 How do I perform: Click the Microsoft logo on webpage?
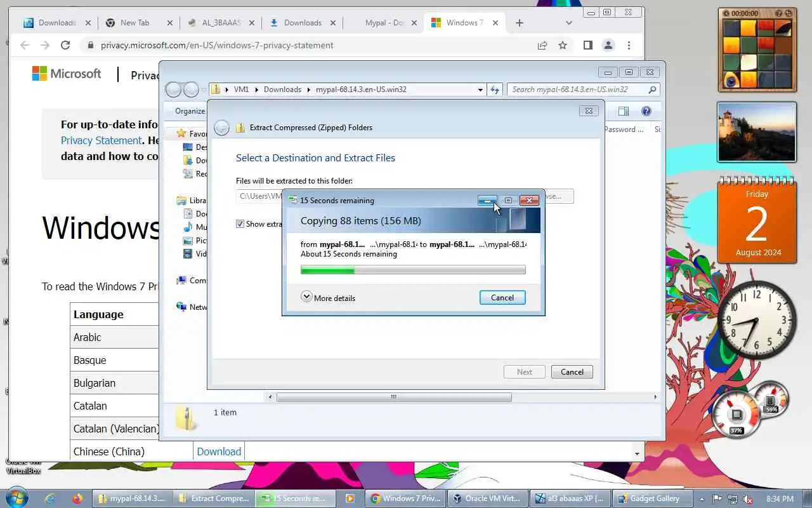point(67,74)
